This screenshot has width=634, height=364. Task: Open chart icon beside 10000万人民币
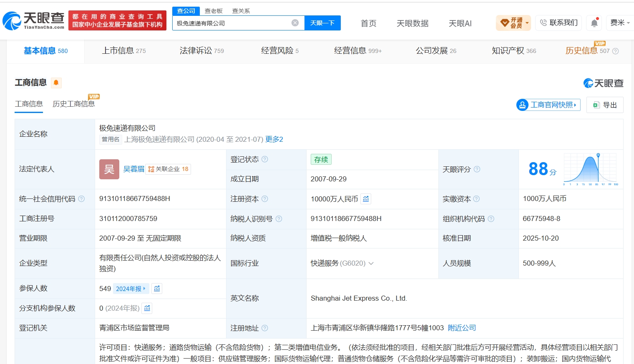click(x=366, y=199)
